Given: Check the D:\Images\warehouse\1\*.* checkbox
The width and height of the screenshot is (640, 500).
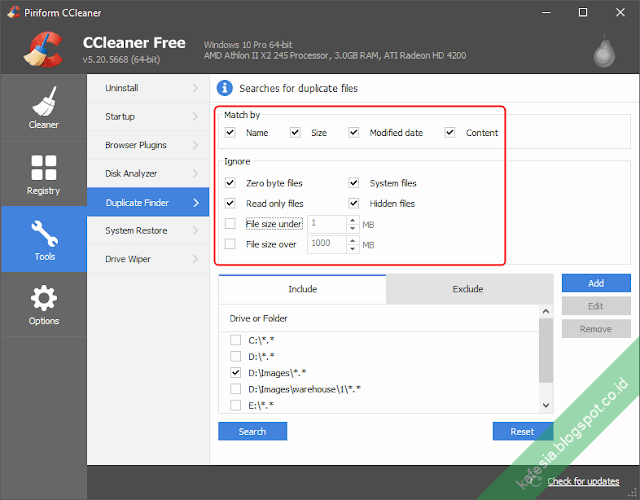Looking at the screenshot, I should (236, 389).
